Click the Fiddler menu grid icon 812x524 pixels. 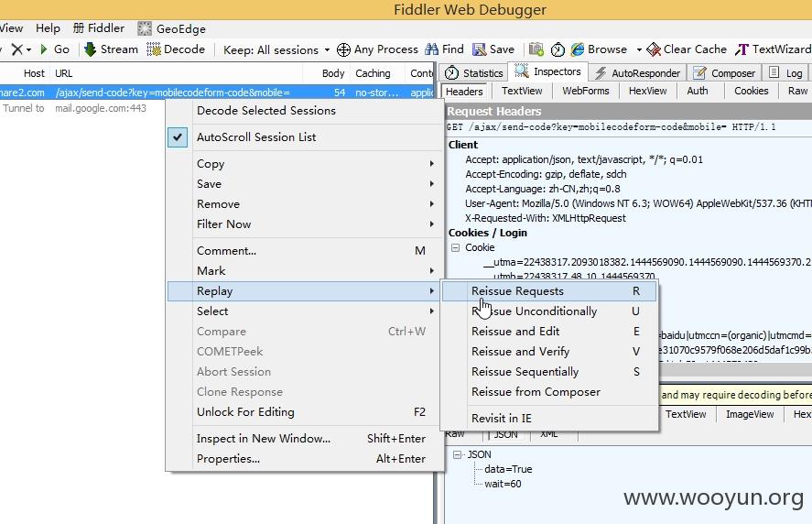pyautogui.click(x=78, y=28)
